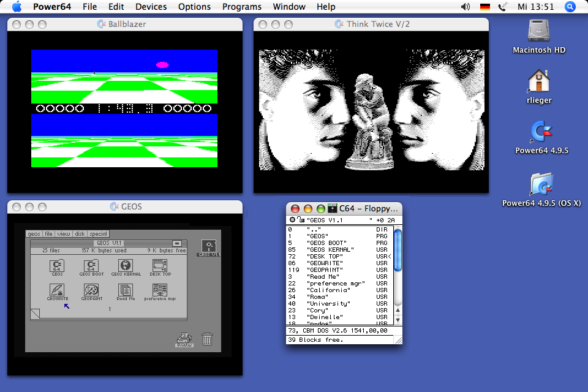Select the ".." DIR parent entry
Viewport: 588px width, 392px height.
(340, 229)
